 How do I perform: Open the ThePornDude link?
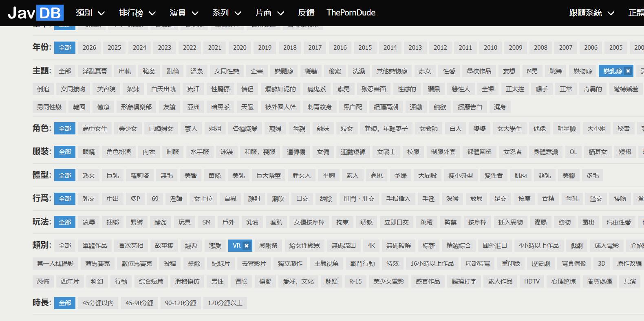(351, 13)
